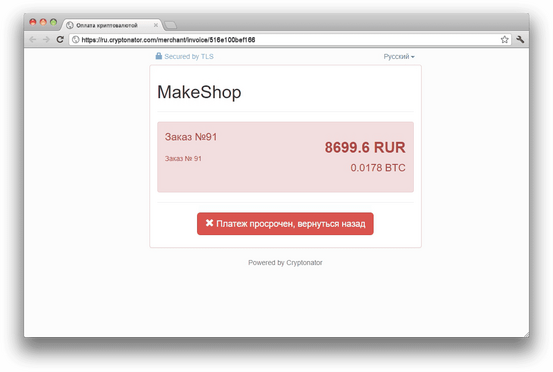The width and height of the screenshot is (553, 372).
Task: Bookmark the page with the star icon
Action: tap(505, 39)
